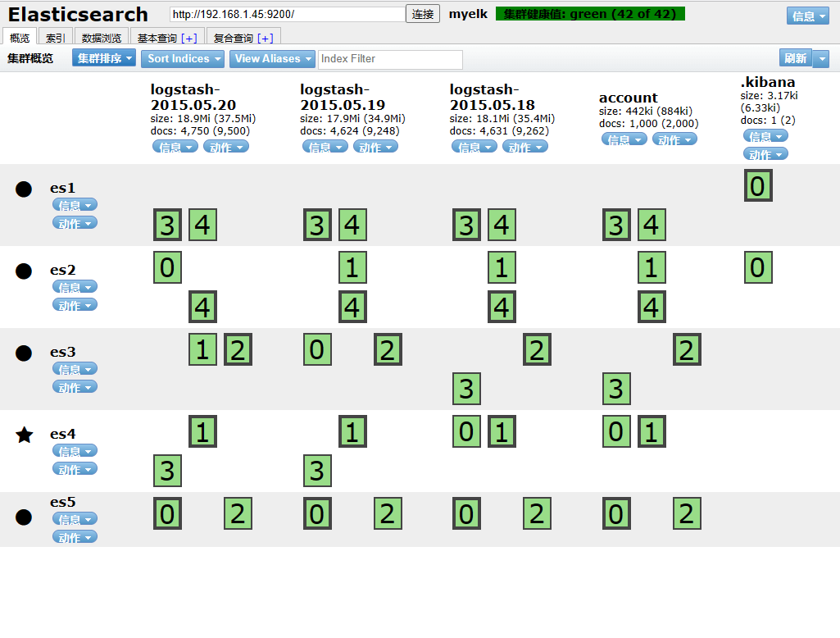Open the Sort Indices dropdown
This screenshot has width=840, height=638.
click(x=182, y=58)
